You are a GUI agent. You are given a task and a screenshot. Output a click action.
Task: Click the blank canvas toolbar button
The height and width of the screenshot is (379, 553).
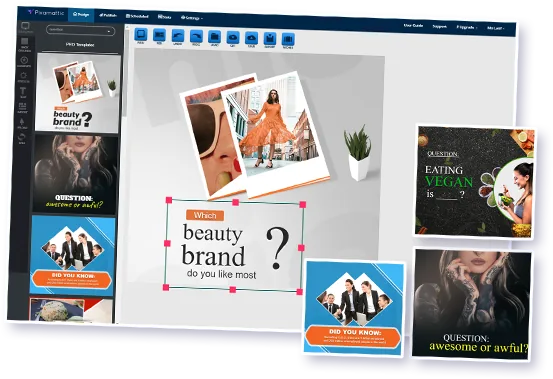[x=141, y=36]
